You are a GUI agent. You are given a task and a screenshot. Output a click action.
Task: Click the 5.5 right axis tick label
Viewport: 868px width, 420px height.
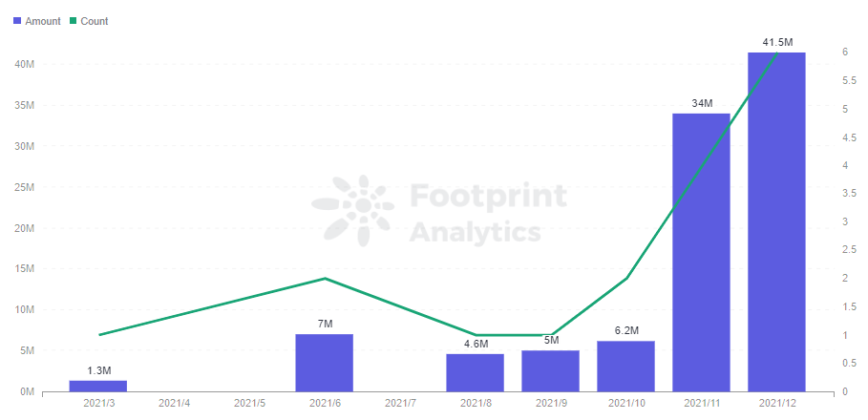849,80
